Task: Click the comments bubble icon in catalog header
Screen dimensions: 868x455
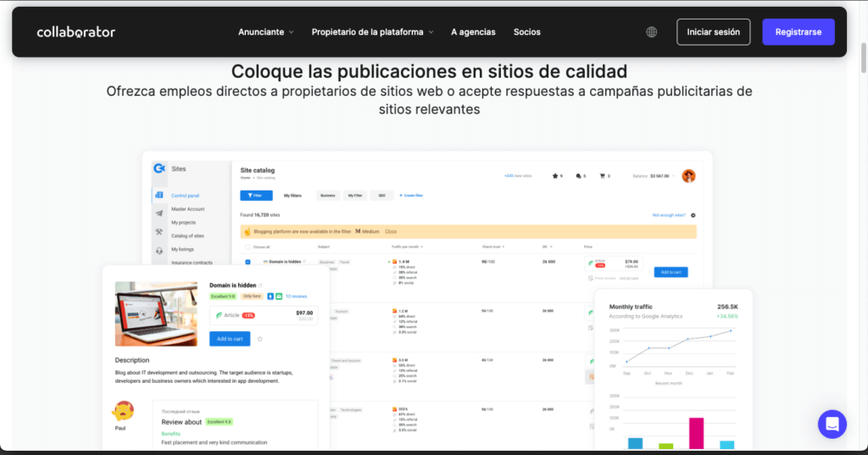Action: click(579, 176)
